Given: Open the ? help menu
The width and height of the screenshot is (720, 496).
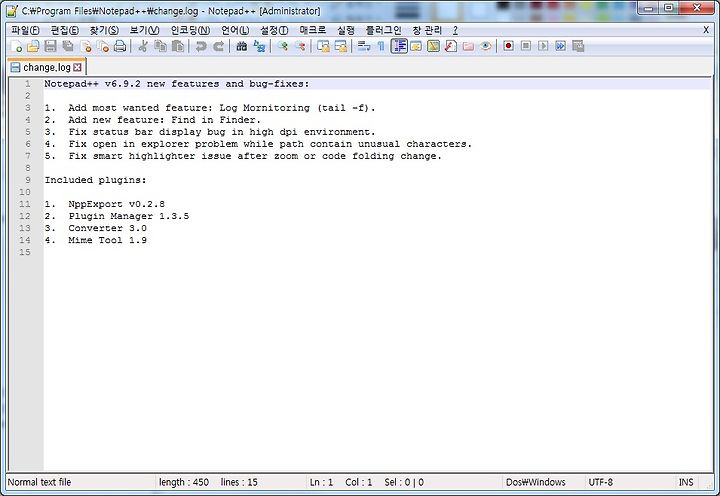Looking at the screenshot, I should pos(455,30).
